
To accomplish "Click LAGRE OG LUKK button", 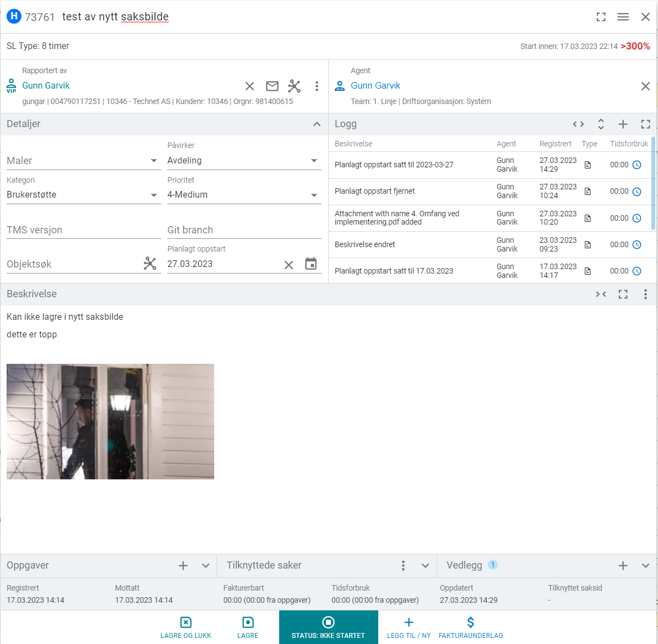I will click(x=186, y=627).
